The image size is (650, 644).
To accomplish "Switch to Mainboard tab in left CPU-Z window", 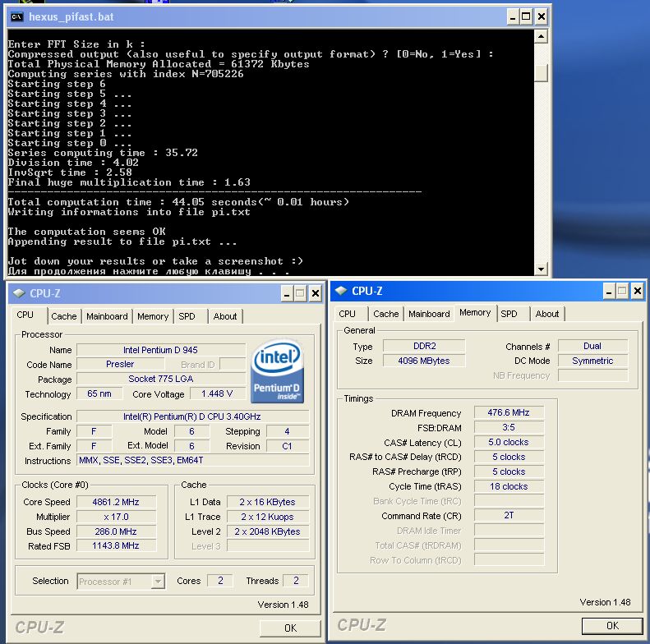I will pos(107,316).
